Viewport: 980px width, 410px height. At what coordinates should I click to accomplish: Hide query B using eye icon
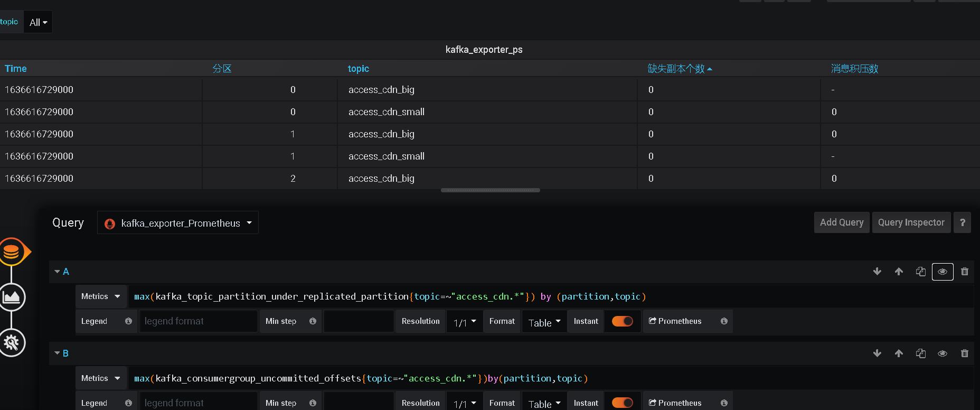943,353
